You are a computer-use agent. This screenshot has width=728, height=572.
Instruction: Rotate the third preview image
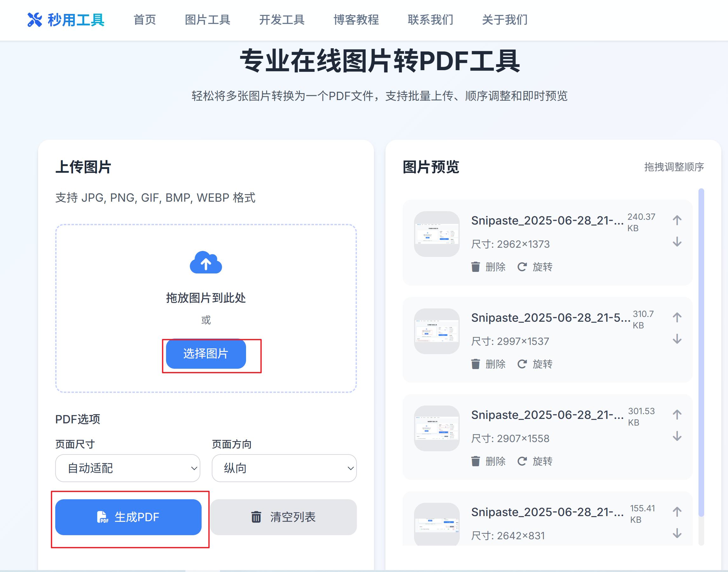pyautogui.click(x=522, y=461)
